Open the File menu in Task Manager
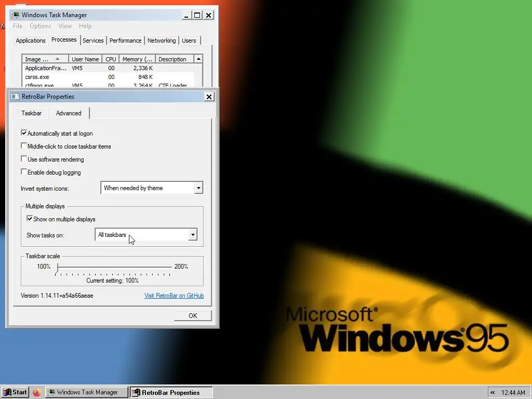Screen dimensions: 532x399 pyautogui.click(x=18, y=26)
